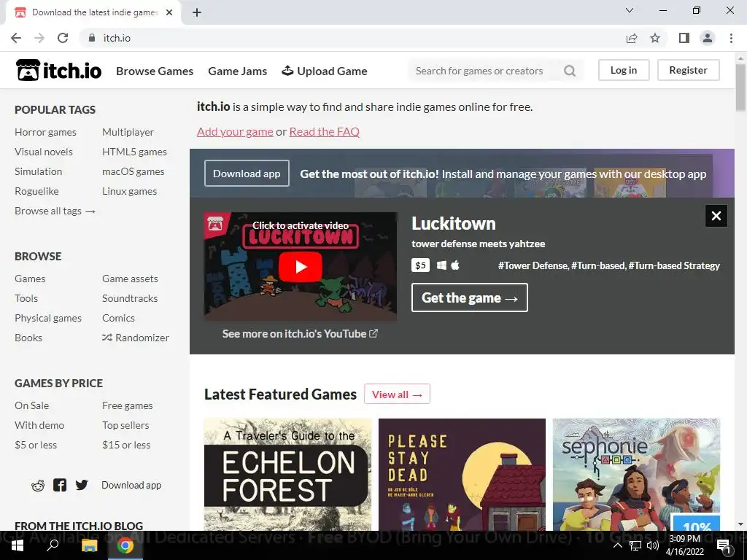Viewport: 747px width, 560px height.
Task: Follow the Add your game link
Action: tap(236, 132)
